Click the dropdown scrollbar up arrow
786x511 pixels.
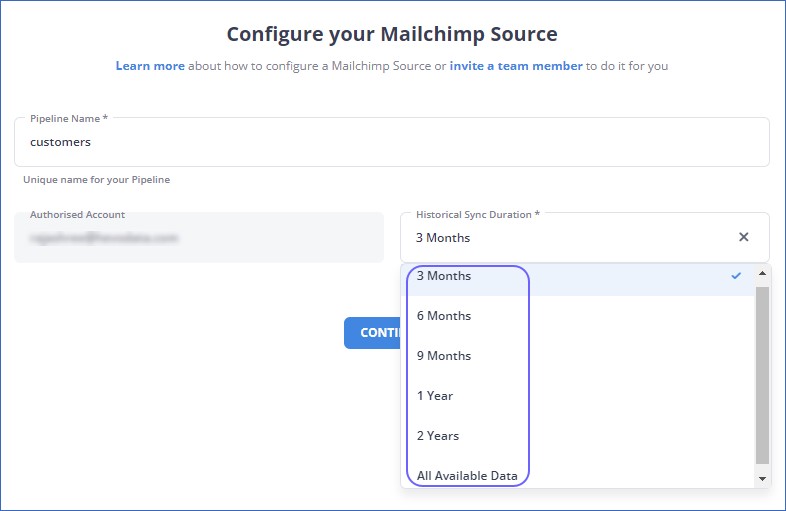[x=762, y=273]
